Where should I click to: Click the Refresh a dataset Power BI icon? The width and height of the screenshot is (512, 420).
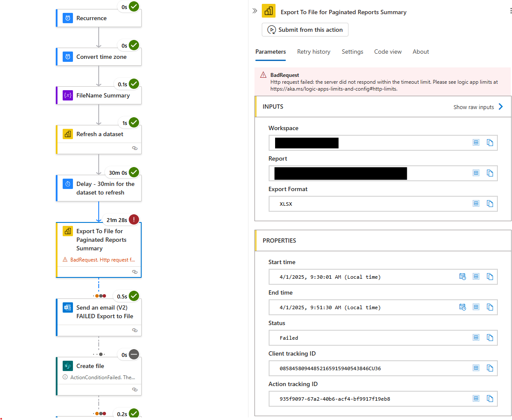[67, 134]
